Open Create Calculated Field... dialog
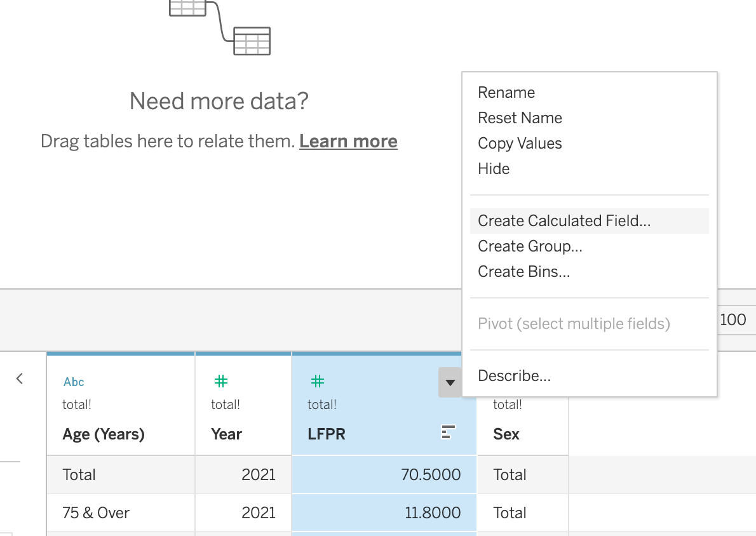Screen dimensions: 756x536 pos(564,221)
